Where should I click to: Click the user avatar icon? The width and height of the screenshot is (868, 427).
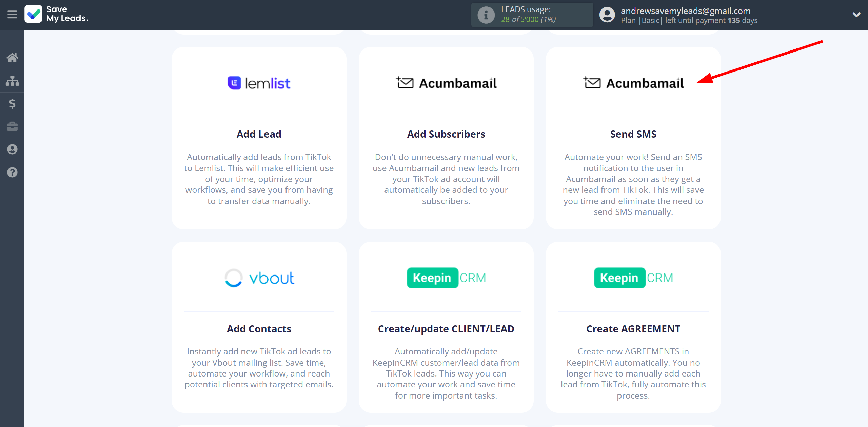click(607, 15)
